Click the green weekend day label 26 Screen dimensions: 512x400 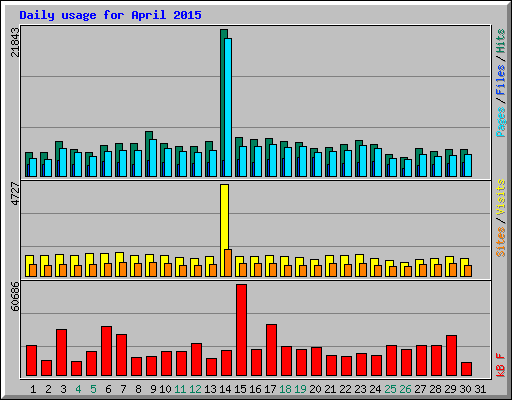405,389
